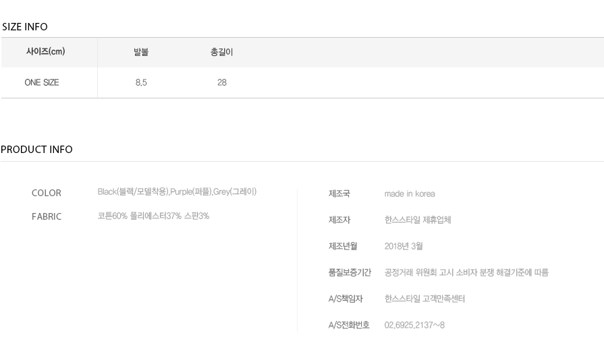Select the 사이즈(cm) column header
Image resolution: width=604 pixels, height=364 pixels.
(x=45, y=51)
